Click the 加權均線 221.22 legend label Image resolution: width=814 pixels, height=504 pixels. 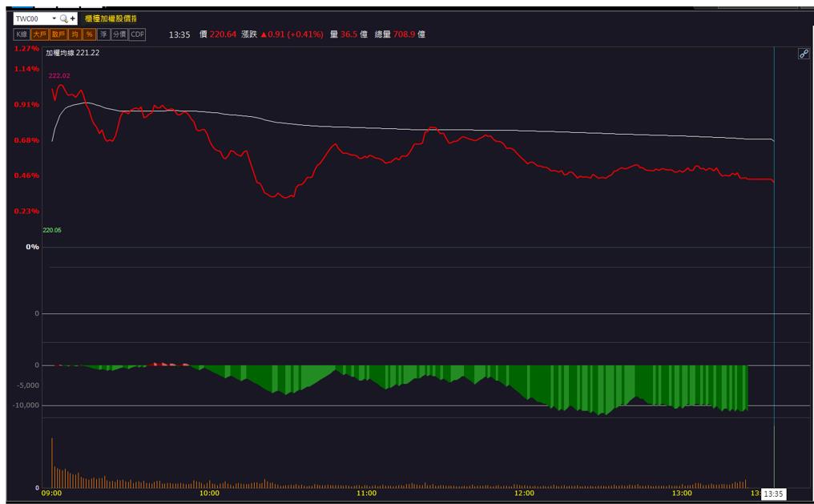click(x=73, y=52)
